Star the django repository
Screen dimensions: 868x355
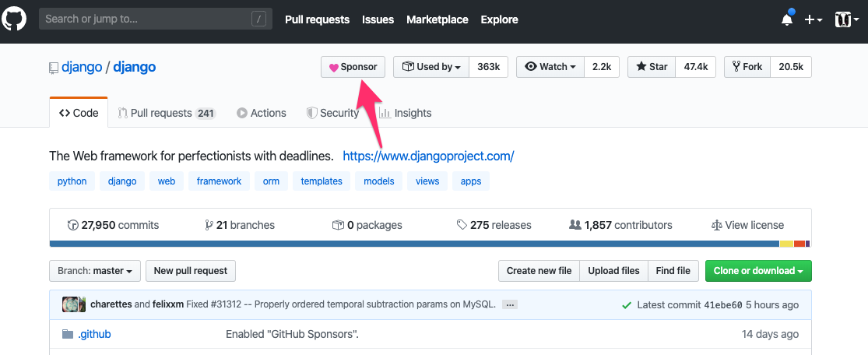click(x=652, y=67)
